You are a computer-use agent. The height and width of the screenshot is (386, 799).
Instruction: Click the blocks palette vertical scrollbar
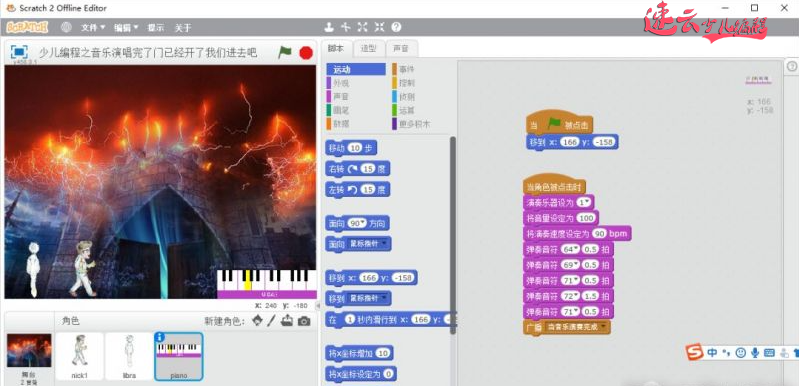453,234
